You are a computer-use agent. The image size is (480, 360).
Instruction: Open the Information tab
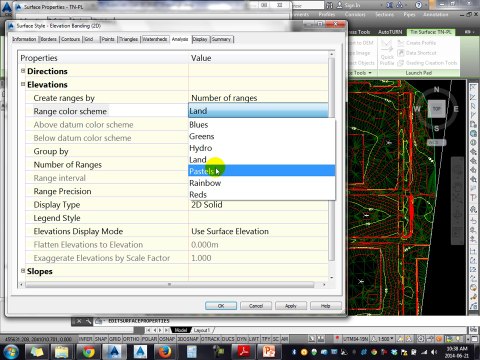(x=24, y=39)
